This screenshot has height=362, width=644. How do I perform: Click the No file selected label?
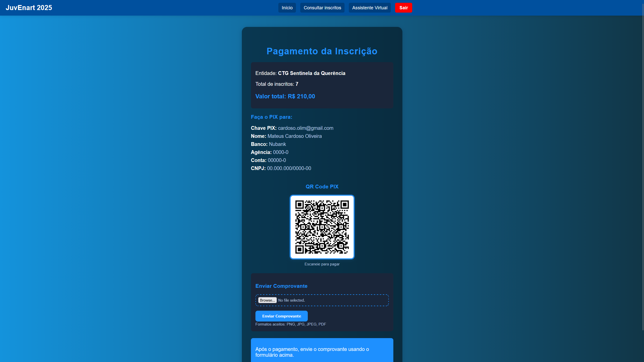coord(291,300)
